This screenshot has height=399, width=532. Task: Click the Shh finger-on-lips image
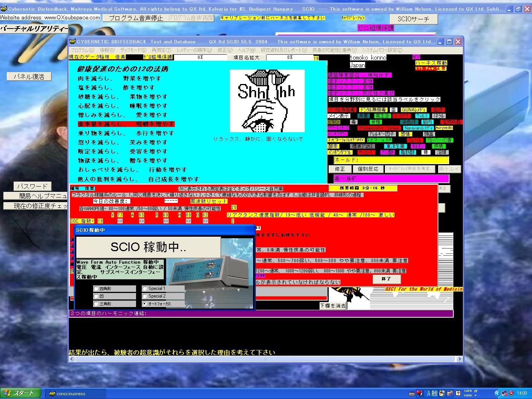point(267,101)
